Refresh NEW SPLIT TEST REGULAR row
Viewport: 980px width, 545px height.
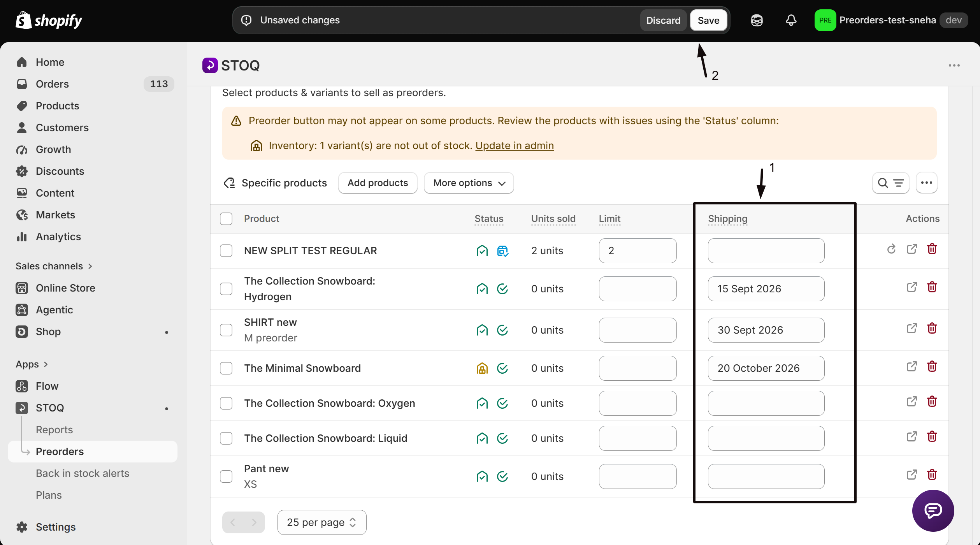tap(891, 249)
